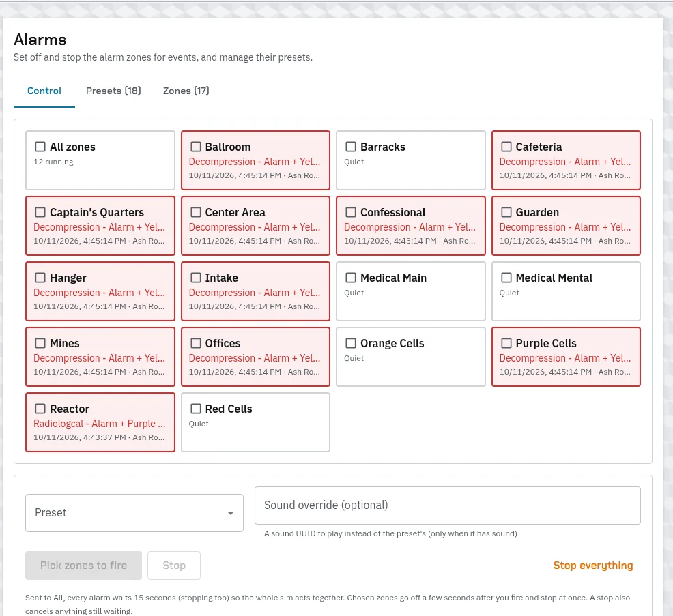
Task: Click the Stop button
Action: click(x=174, y=566)
